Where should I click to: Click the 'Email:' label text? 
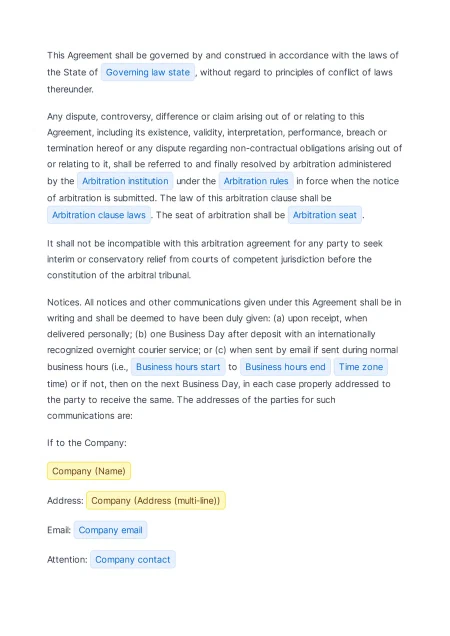pyautogui.click(x=59, y=530)
